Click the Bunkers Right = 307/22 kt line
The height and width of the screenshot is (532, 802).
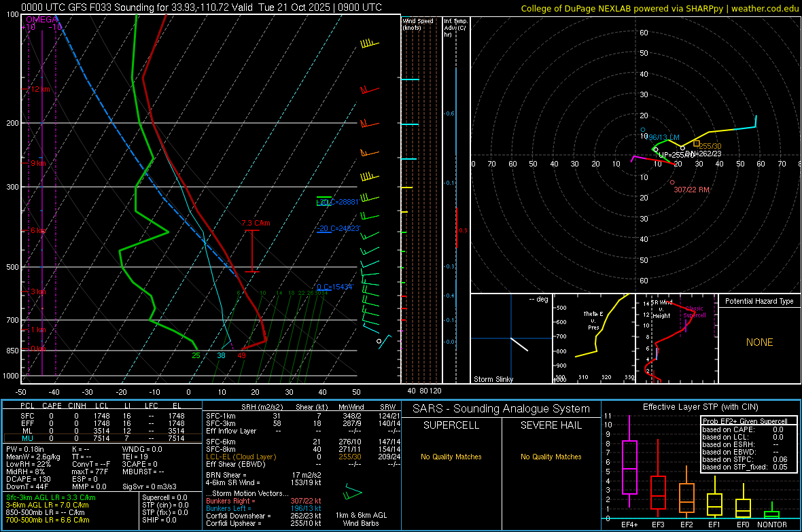click(x=264, y=501)
